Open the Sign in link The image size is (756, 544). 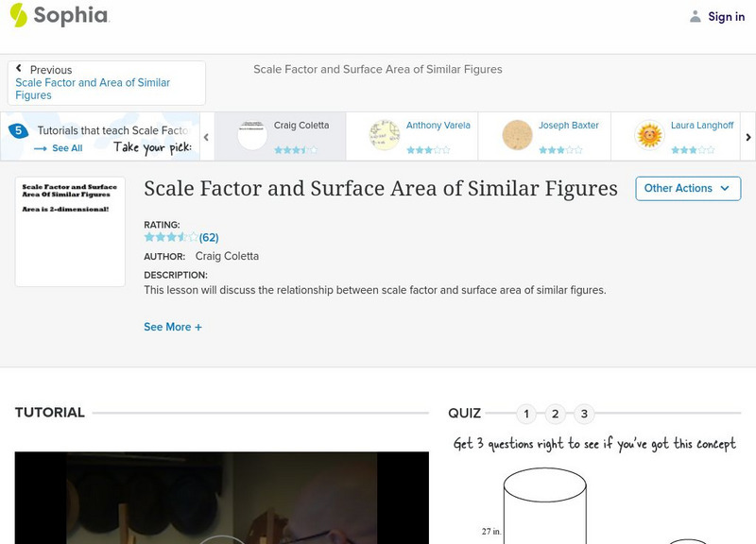(x=726, y=16)
